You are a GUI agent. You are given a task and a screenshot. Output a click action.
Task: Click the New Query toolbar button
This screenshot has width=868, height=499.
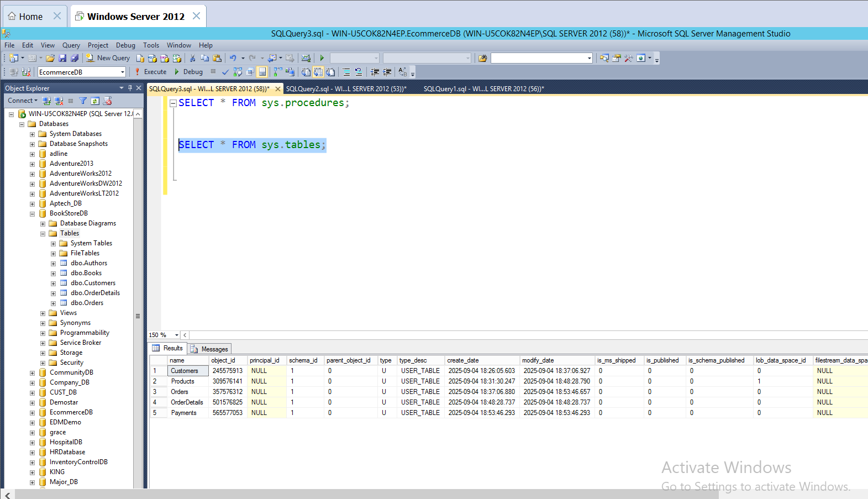pos(108,58)
